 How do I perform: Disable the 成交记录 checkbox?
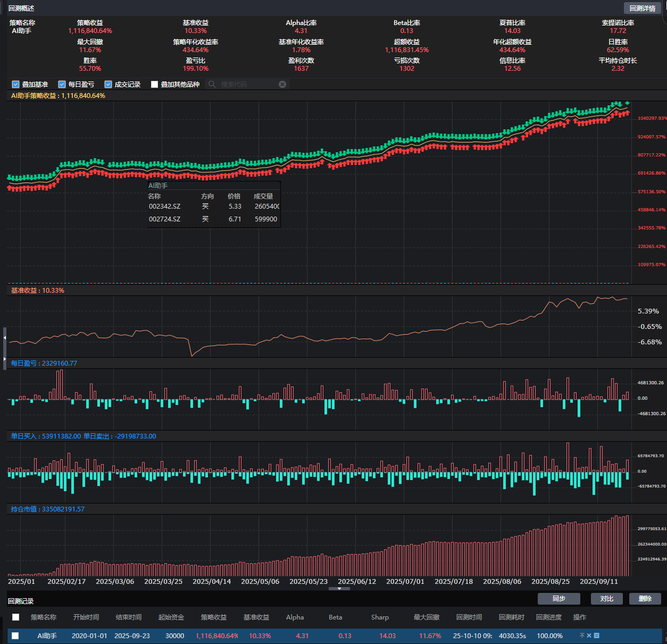tap(109, 85)
